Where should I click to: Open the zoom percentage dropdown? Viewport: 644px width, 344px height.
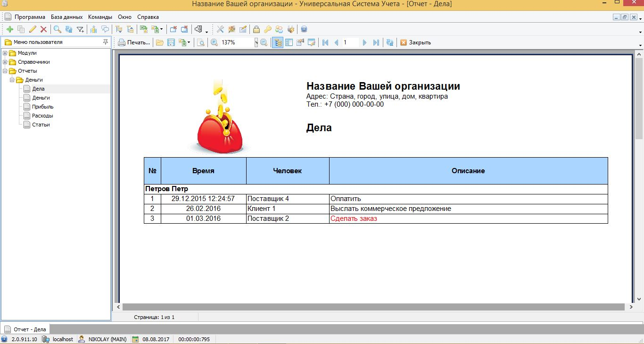tap(256, 42)
